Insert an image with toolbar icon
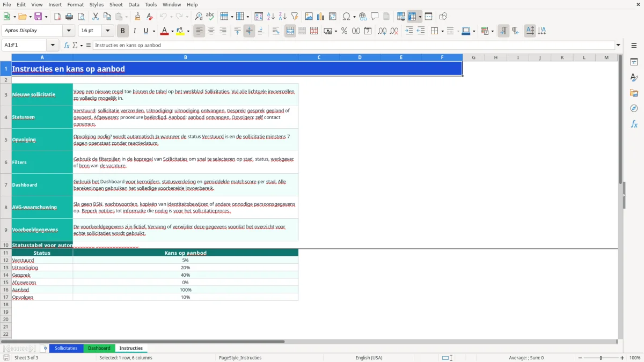Viewport: 644px width, 362px height. point(309,17)
